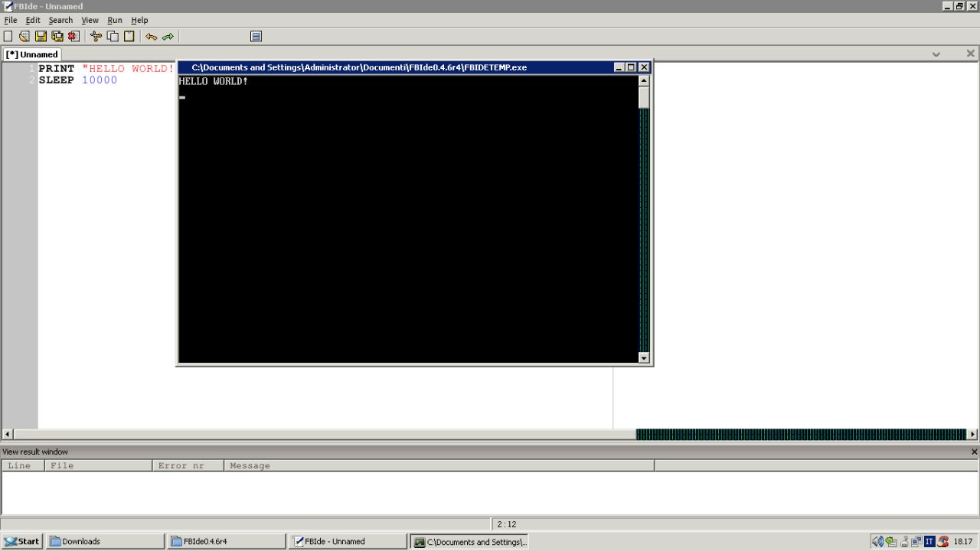The width and height of the screenshot is (980, 551).
Task: Expand the tab list dropdown chevron
Action: (936, 54)
